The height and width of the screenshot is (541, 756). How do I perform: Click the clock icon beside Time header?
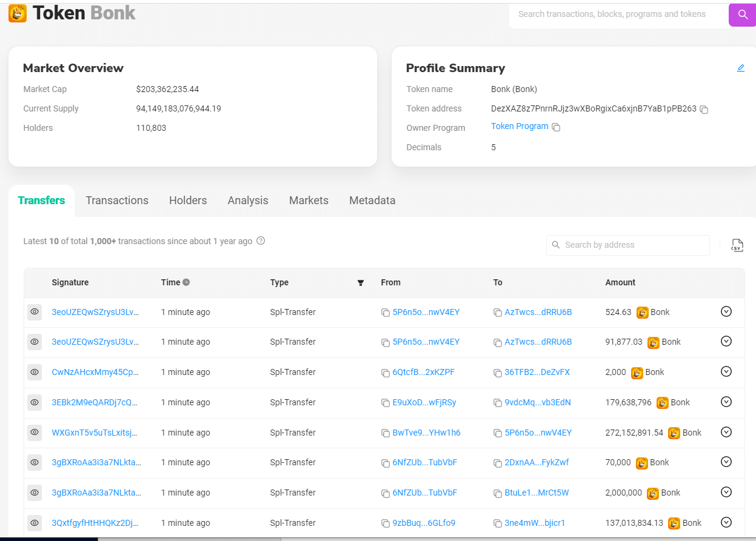pos(187,282)
